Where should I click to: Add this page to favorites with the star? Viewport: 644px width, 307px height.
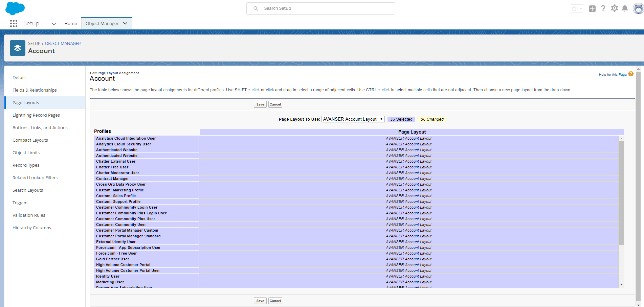(x=574, y=9)
